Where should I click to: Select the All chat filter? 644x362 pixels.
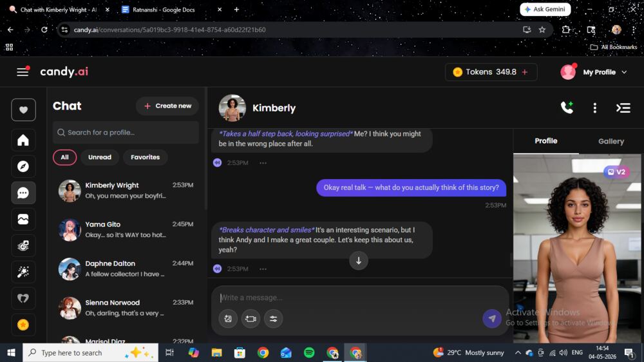(64, 157)
